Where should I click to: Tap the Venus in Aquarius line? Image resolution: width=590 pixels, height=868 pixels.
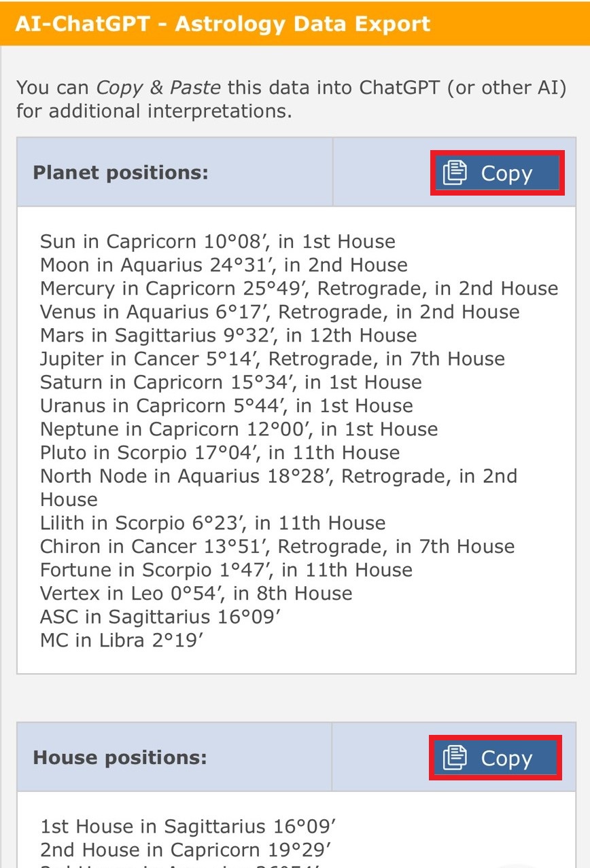[x=279, y=312]
